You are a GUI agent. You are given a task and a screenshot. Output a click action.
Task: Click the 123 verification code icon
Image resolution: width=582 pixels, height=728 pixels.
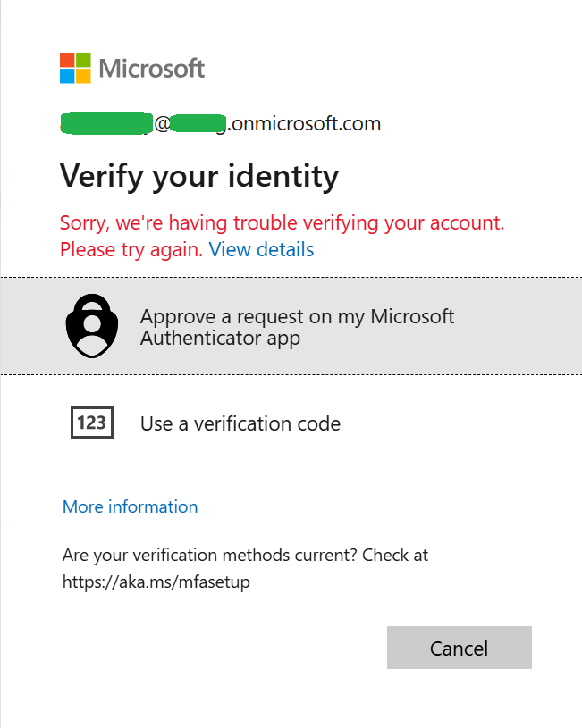coord(91,423)
